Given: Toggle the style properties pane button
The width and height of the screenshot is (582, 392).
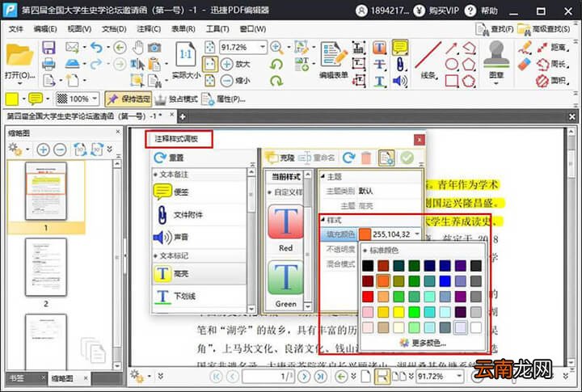Looking at the screenshot, I should (x=386, y=158).
